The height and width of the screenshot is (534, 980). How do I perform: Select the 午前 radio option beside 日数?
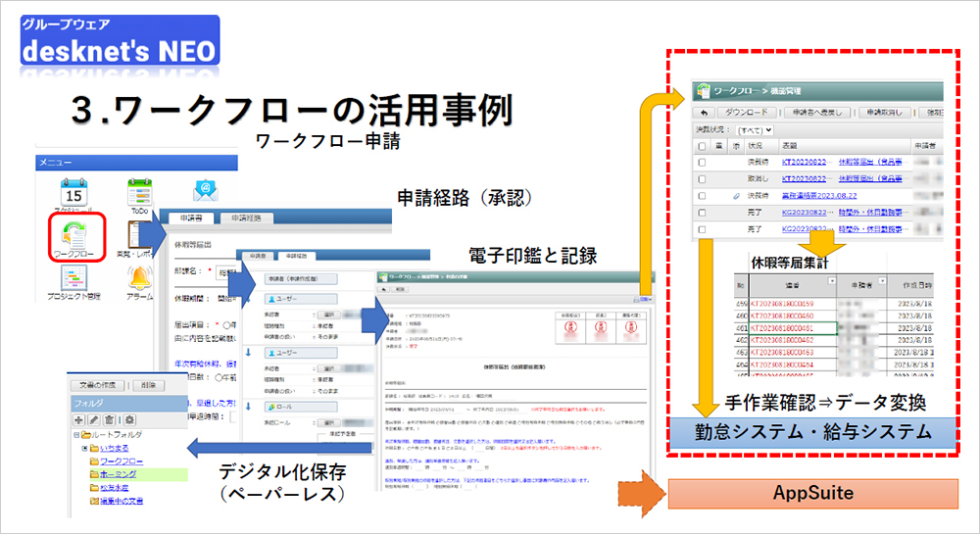point(219,377)
